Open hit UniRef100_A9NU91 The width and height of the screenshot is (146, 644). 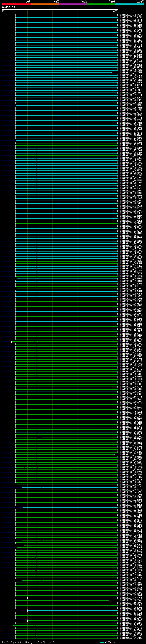(131, 17)
